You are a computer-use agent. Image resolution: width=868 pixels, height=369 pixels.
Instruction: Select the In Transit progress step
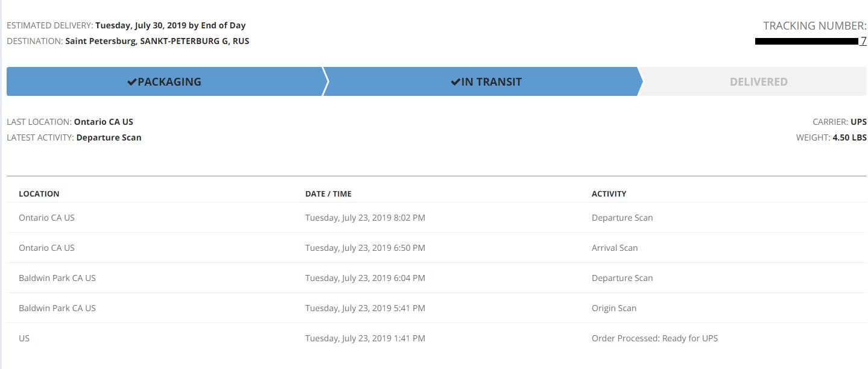coord(486,82)
